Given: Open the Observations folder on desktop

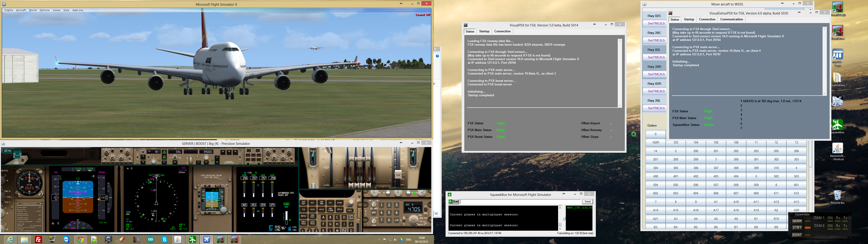Looking at the screenshot, I should click(x=838, y=80).
